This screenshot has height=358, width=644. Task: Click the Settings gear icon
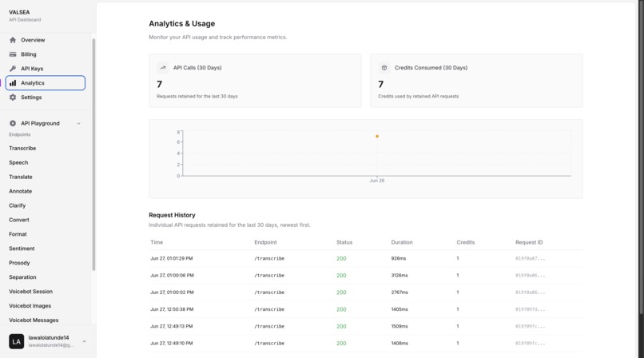13,97
